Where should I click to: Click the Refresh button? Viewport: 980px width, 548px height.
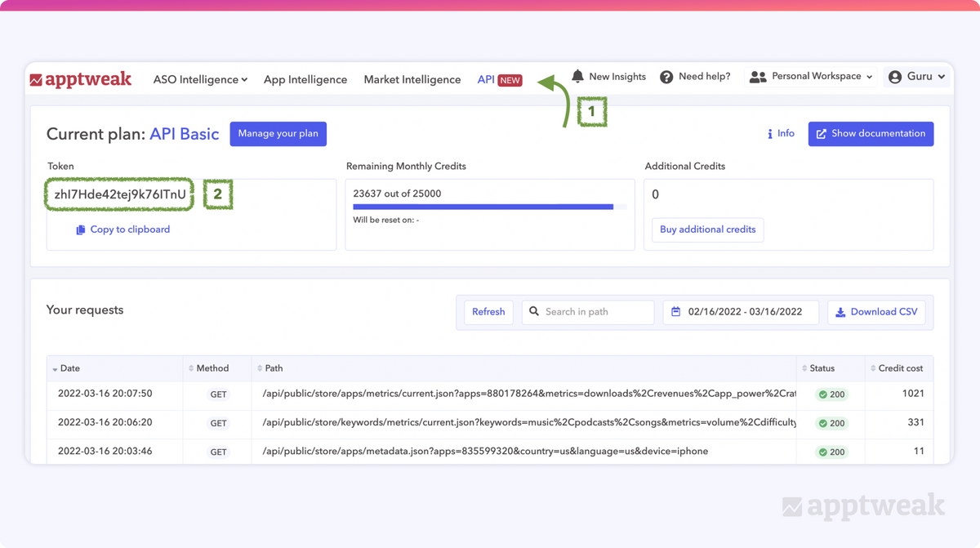coord(488,312)
